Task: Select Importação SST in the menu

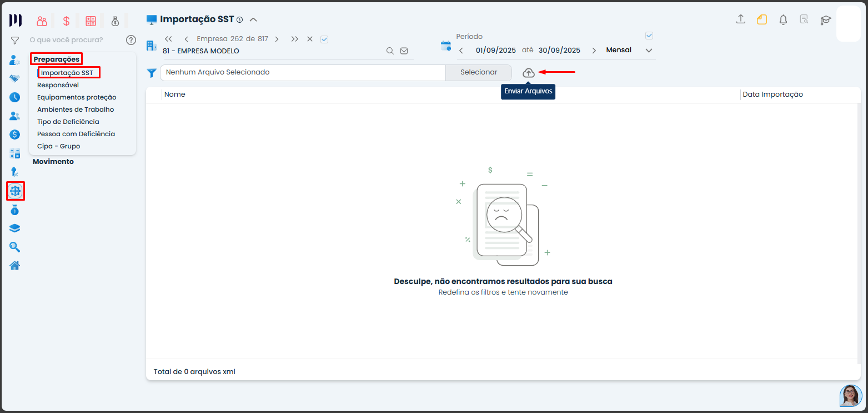Action: [67, 73]
